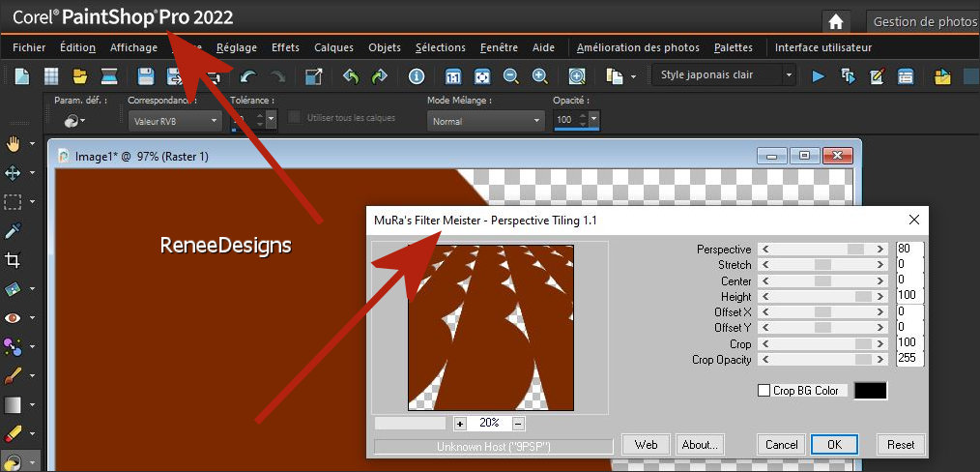Select the Crop tool

[x=14, y=260]
